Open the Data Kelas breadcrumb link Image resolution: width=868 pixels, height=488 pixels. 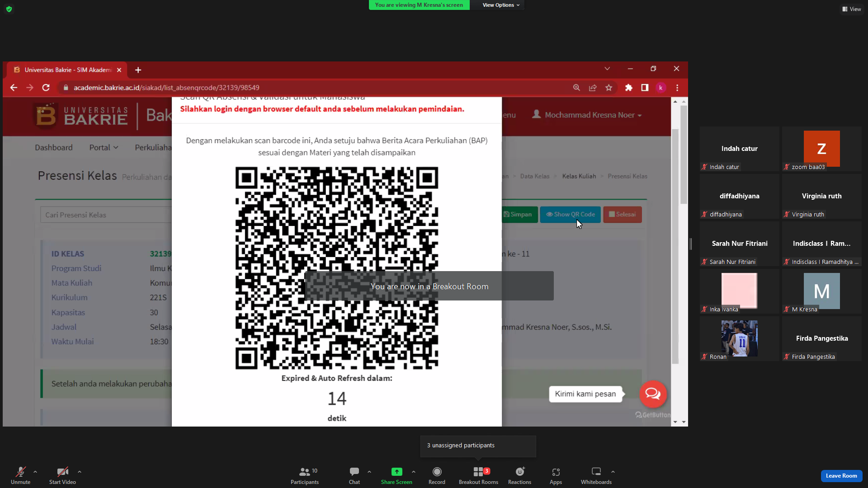535,176
